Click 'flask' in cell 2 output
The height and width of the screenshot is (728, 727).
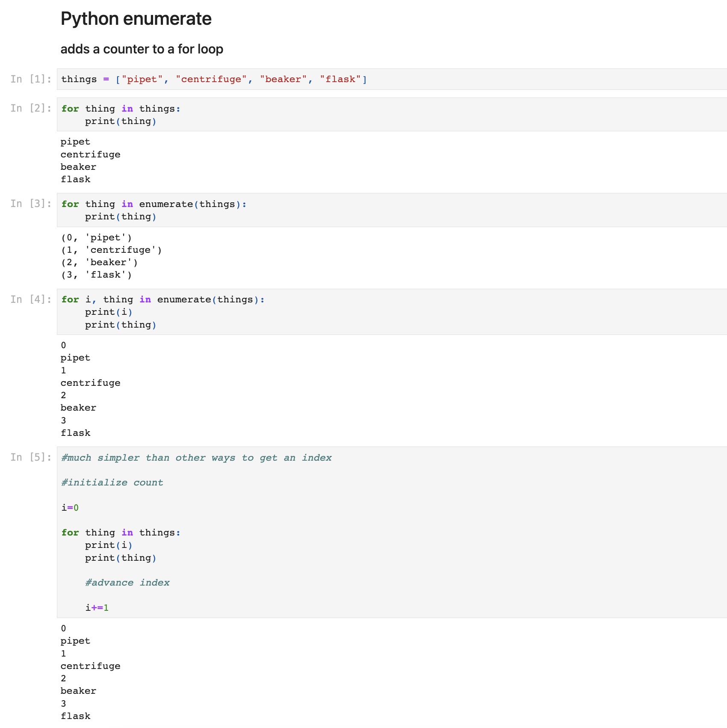point(76,179)
